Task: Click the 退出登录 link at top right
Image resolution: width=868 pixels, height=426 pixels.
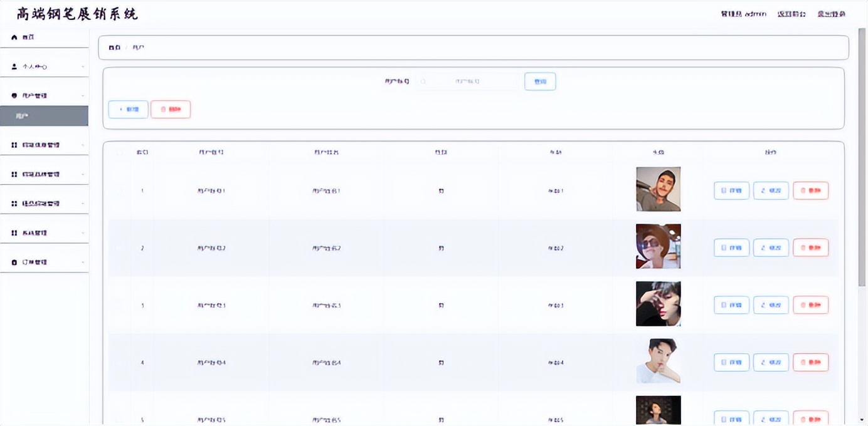Action: pos(831,14)
